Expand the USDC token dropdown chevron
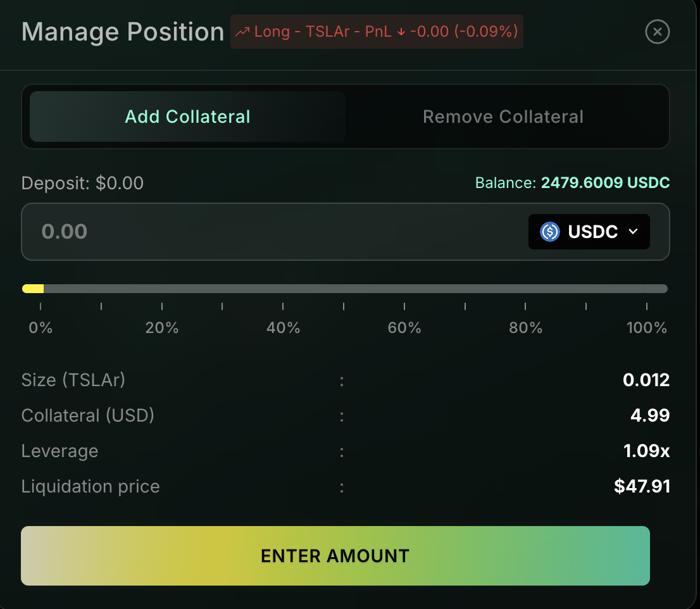Image resolution: width=700 pixels, height=609 pixels. pyautogui.click(x=633, y=232)
